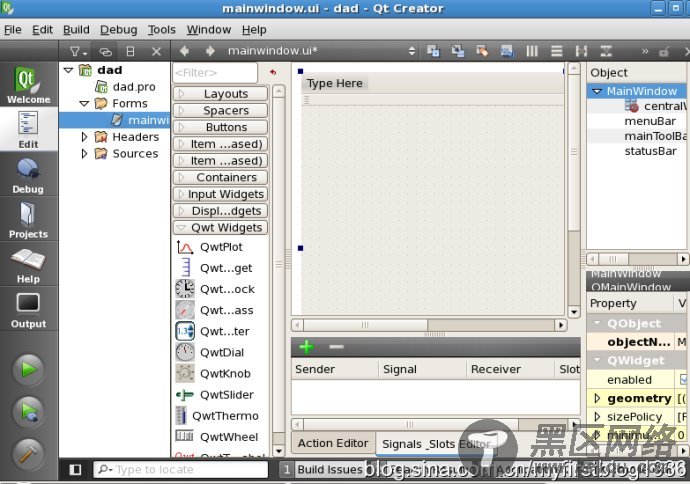The height and width of the screenshot is (484, 690).
Task: Remove a connection with the minus button
Action: click(x=336, y=347)
